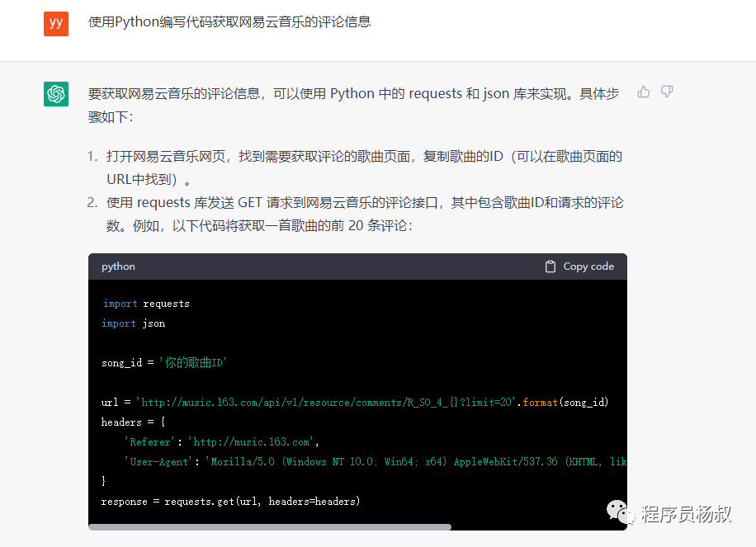The width and height of the screenshot is (756, 547).
Task: Click the intro paragraph starting 要获取网易云音乐
Action: click(353, 105)
